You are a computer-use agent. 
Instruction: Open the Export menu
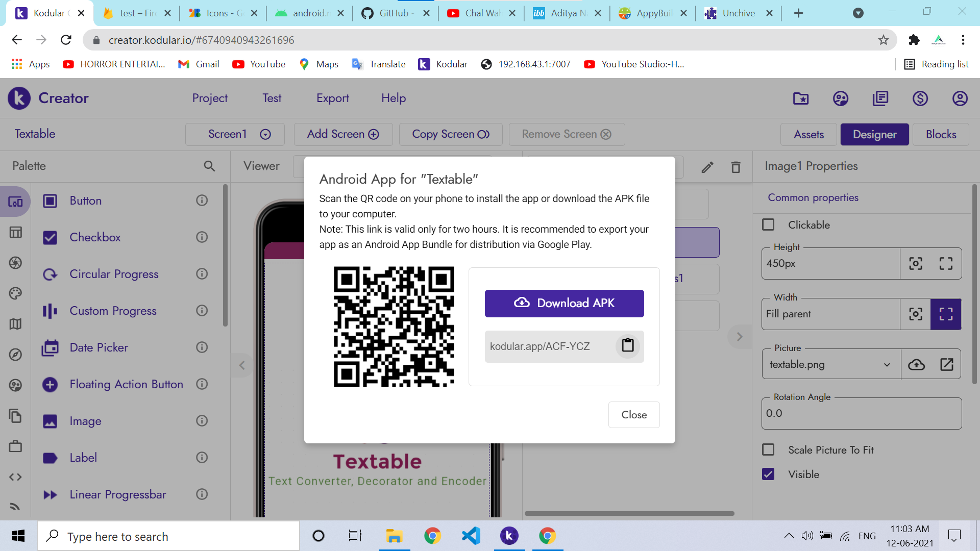[x=332, y=98]
